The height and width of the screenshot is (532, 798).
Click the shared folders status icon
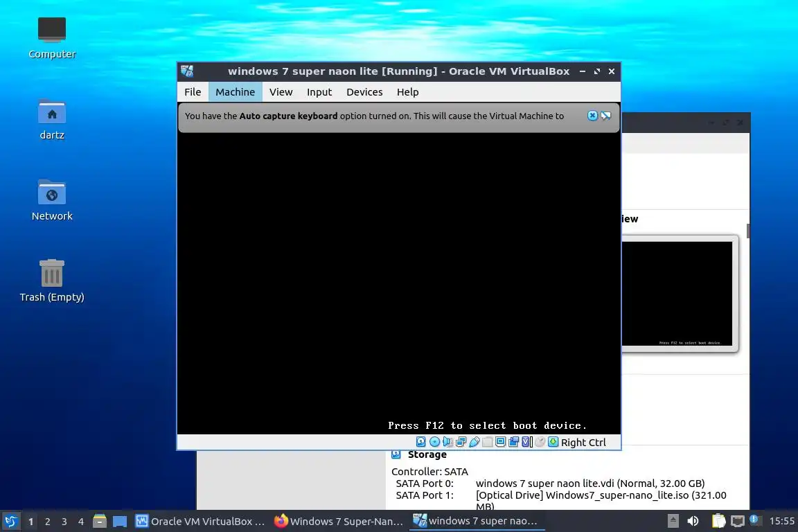pyautogui.click(x=488, y=442)
